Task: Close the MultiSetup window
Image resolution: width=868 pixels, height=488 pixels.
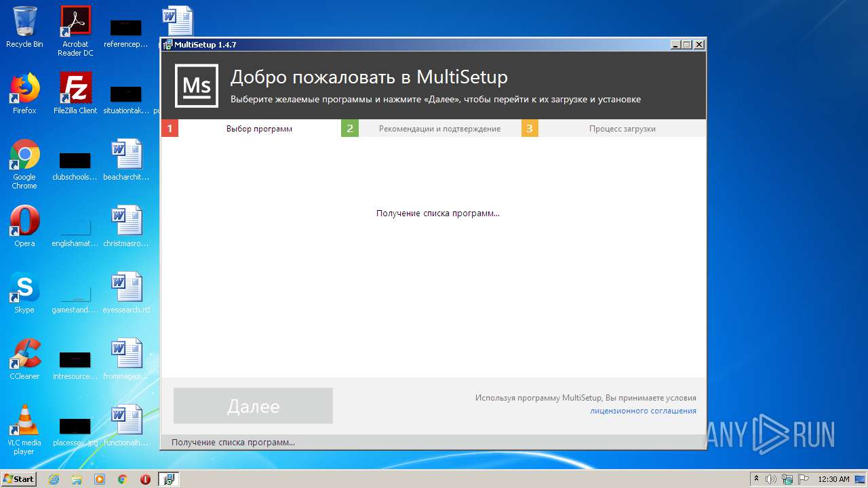Action: coord(698,45)
